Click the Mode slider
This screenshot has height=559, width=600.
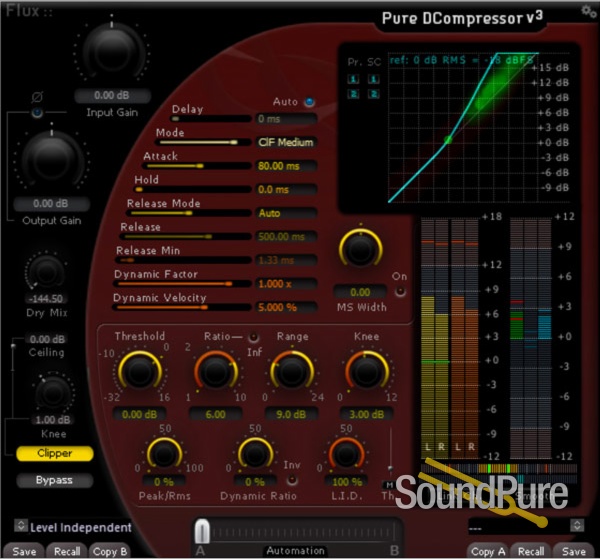[203, 142]
